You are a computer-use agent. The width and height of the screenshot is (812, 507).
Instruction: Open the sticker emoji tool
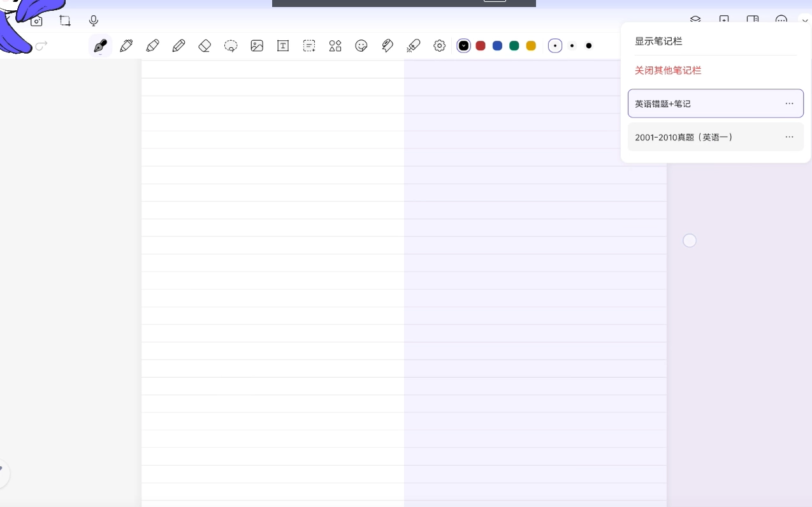click(361, 46)
